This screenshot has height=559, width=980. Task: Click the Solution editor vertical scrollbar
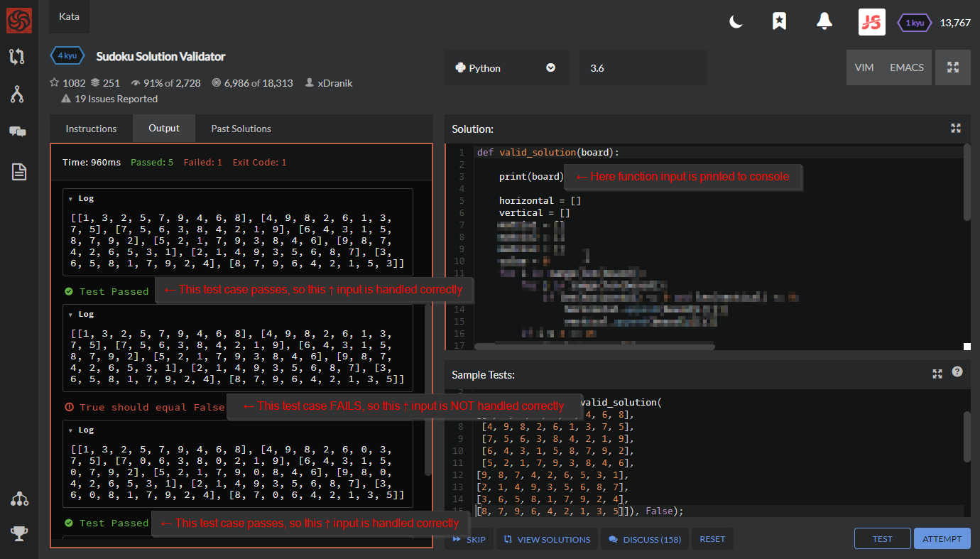pyautogui.click(x=967, y=183)
